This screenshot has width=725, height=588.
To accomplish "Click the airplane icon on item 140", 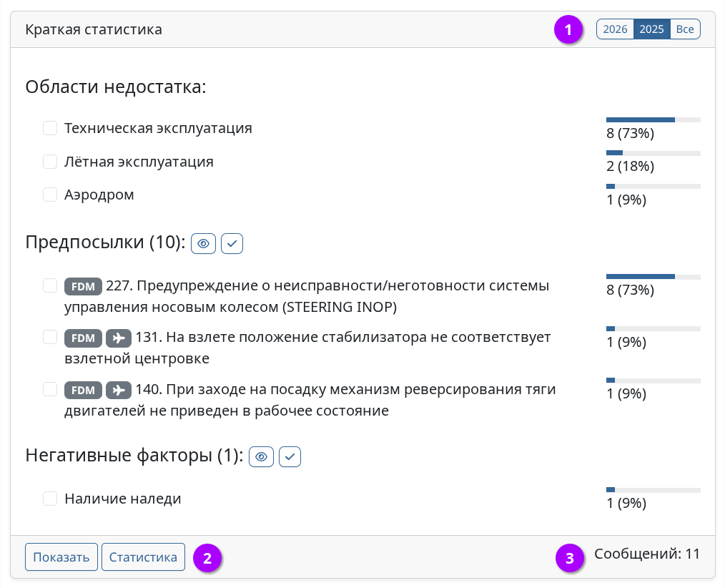I will coord(119,390).
